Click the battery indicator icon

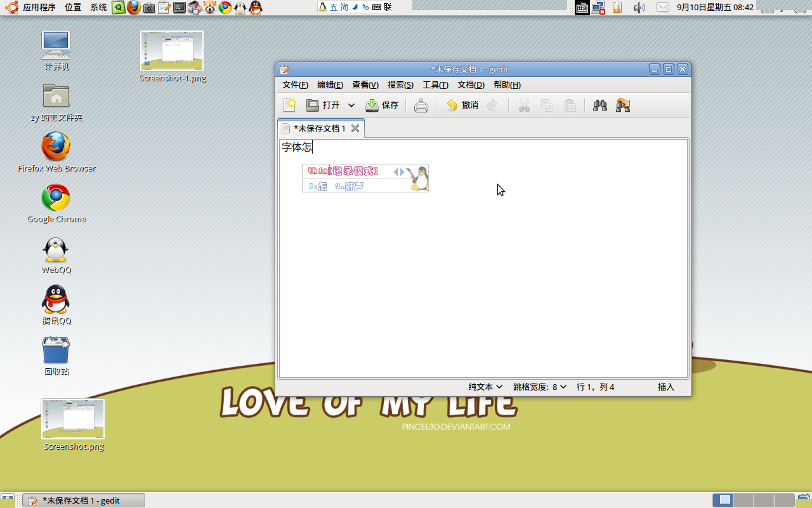(617, 8)
